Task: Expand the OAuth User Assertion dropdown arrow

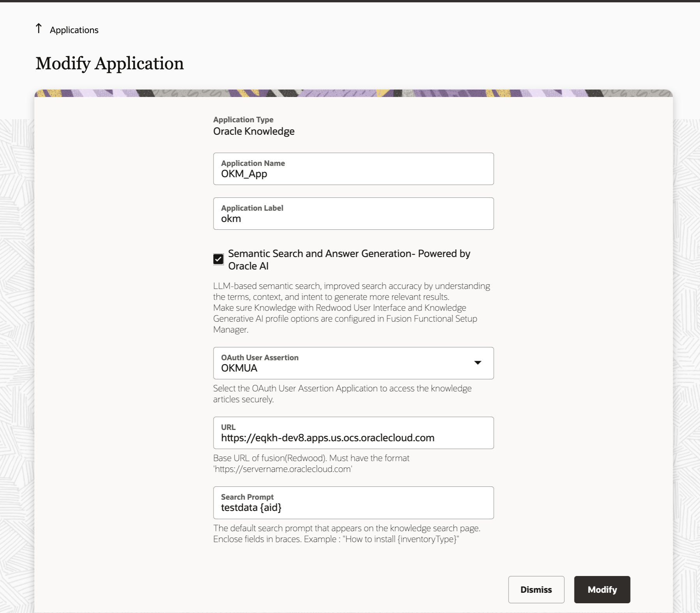Action: 477,363
